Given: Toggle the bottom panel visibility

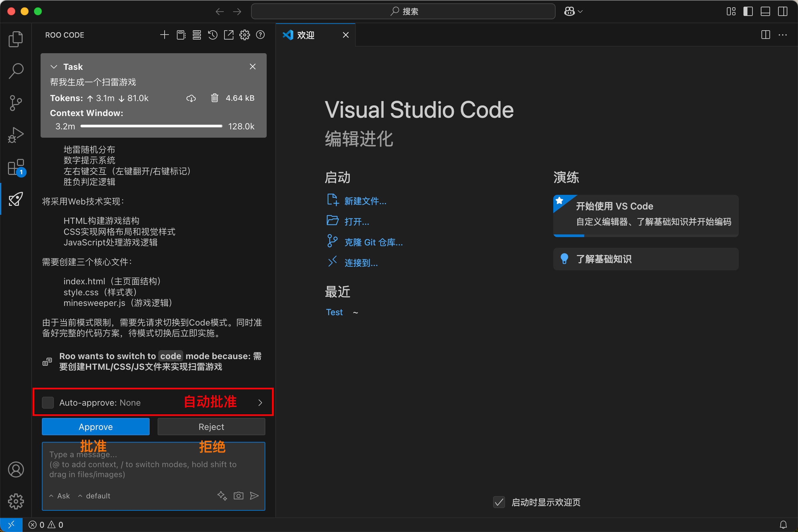Looking at the screenshot, I should (765, 12).
